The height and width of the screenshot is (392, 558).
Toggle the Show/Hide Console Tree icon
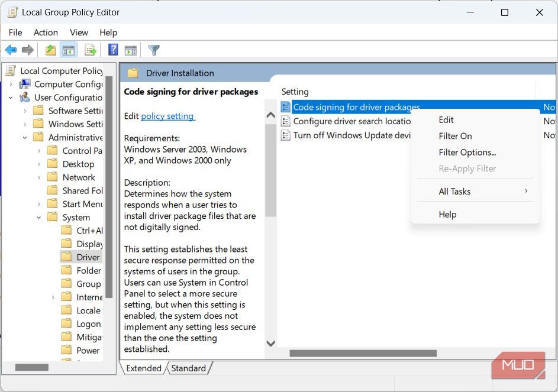69,50
